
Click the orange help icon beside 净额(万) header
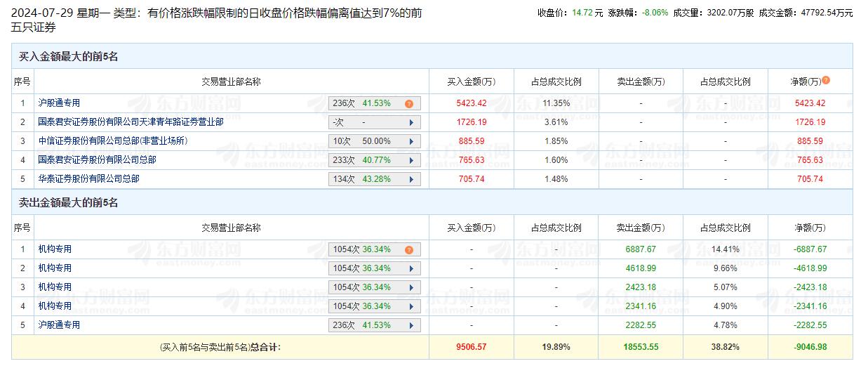(x=826, y=80)
